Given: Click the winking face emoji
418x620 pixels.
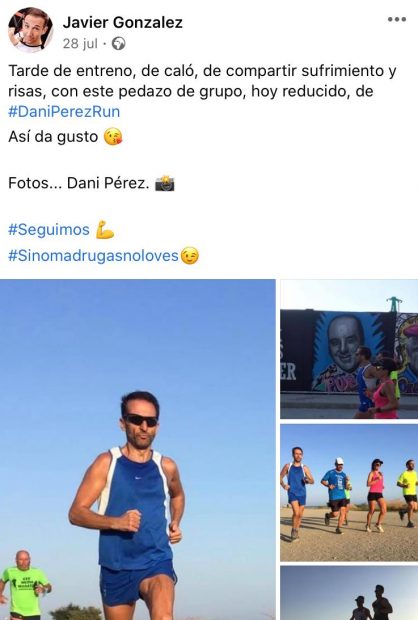Looking at the screenshot, I should 190,256.
